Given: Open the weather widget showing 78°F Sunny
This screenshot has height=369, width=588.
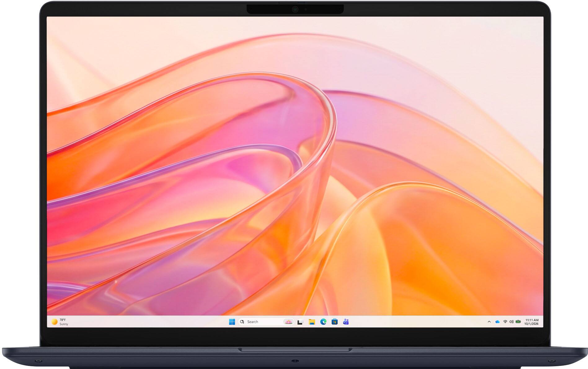Looking at the screenshot, I should click(x=60, y=322).
